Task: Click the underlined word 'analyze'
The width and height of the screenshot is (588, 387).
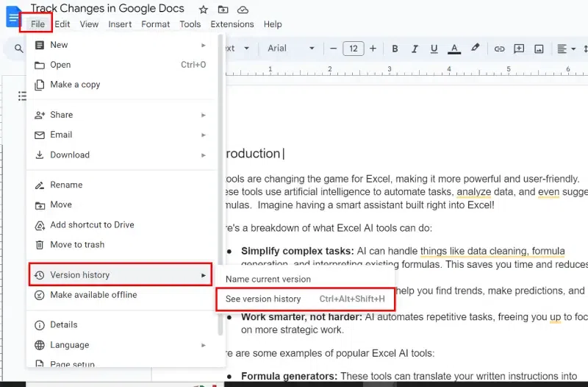Action: pyautogui.click(x=473, y=192)
